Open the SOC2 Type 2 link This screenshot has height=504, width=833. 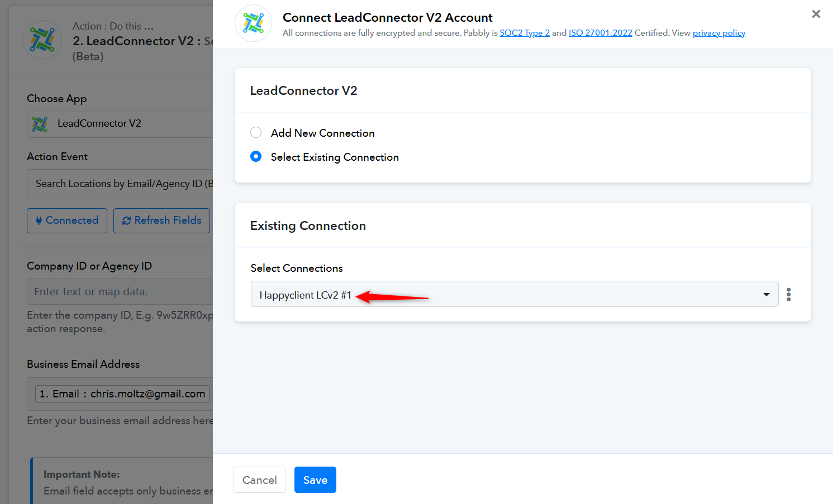tap(524, 33)
